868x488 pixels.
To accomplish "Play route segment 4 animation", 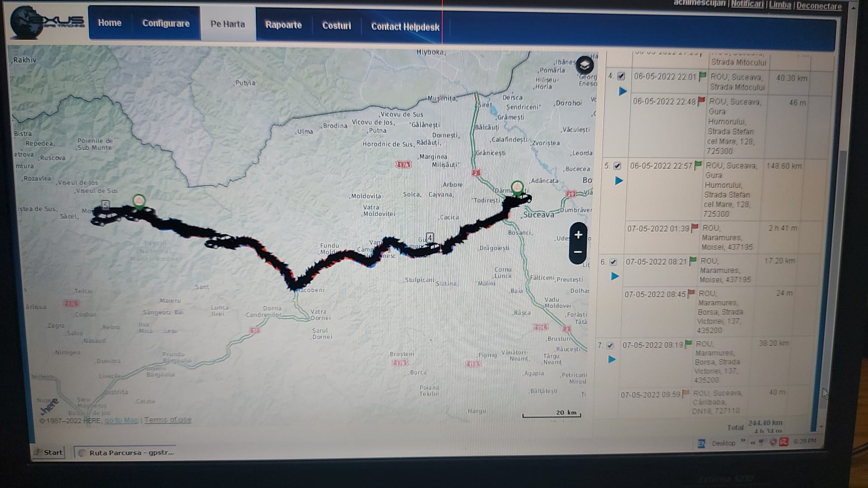I will pyautogui.click(x=623, y=91).
